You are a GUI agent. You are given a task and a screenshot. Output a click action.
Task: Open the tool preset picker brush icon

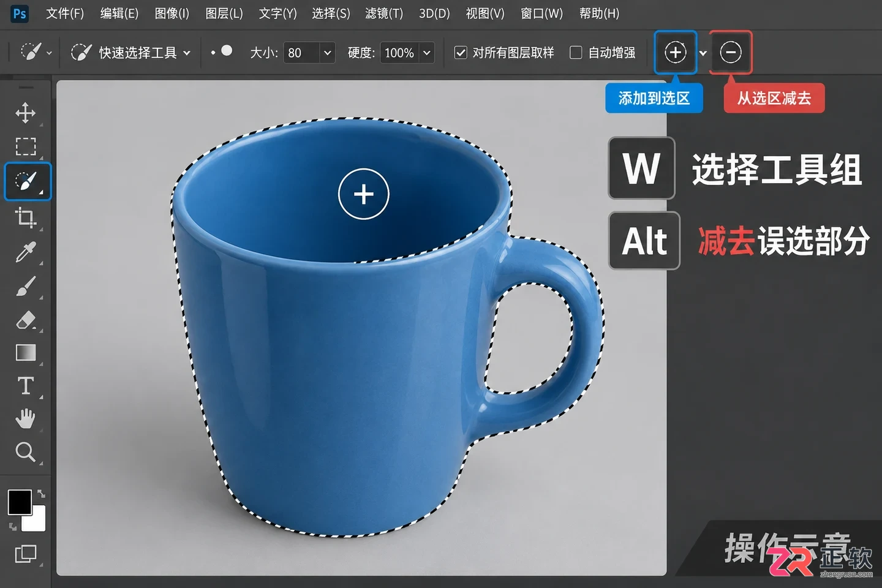[31, 52]
